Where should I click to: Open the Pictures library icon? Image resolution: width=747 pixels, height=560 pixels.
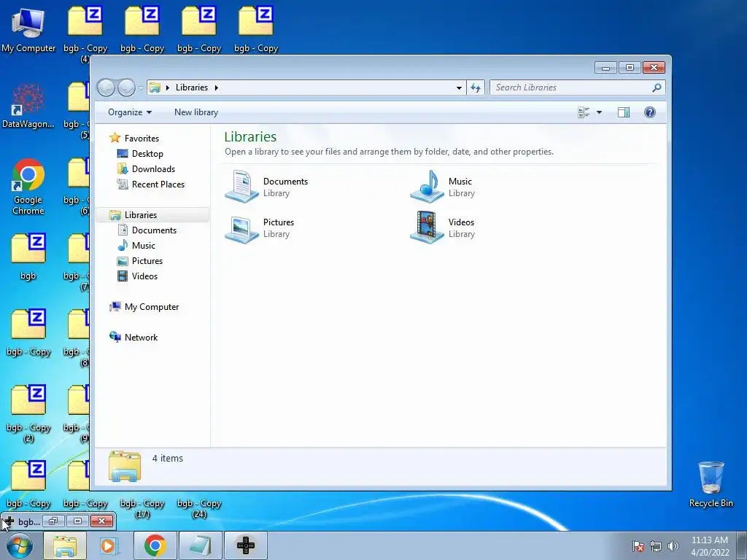pyautogui.click(x=242, y=228)
